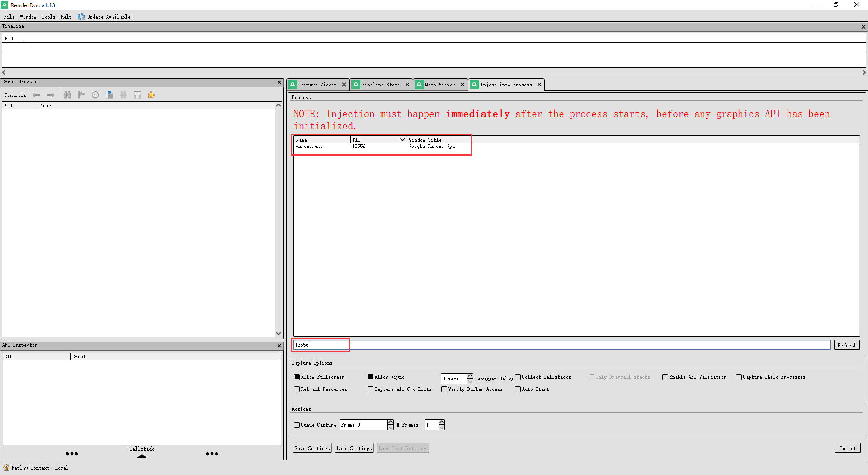Image resolution: width=868 pixels, height=475 pixels.
Task: Click the Update Available icon in menu bar
Action: pyautogui.click(x=81, y=17)
